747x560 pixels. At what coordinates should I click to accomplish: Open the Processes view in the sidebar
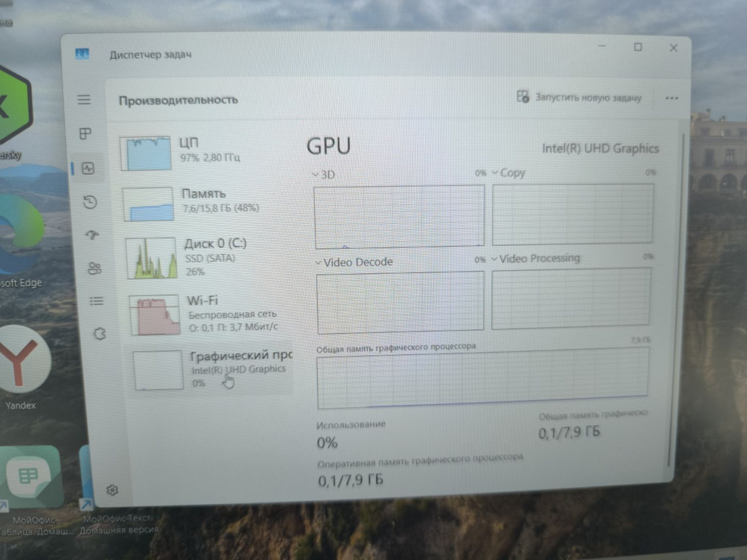click(85, 134)
